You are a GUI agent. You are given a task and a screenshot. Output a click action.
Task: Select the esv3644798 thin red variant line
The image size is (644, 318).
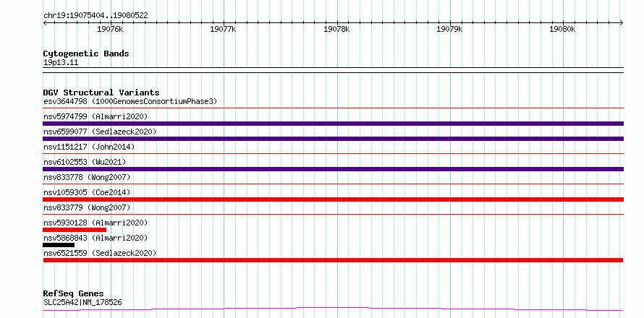point(333,108)
